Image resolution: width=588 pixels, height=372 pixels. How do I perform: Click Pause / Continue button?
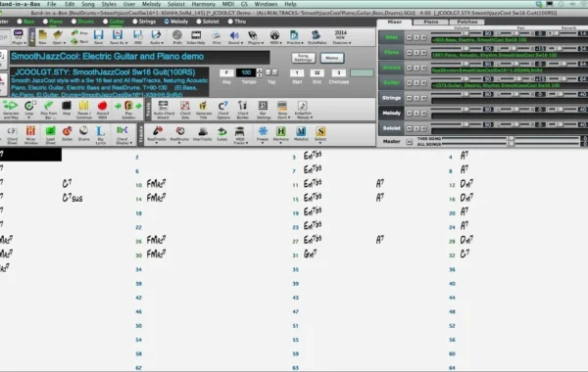point(83,110)
